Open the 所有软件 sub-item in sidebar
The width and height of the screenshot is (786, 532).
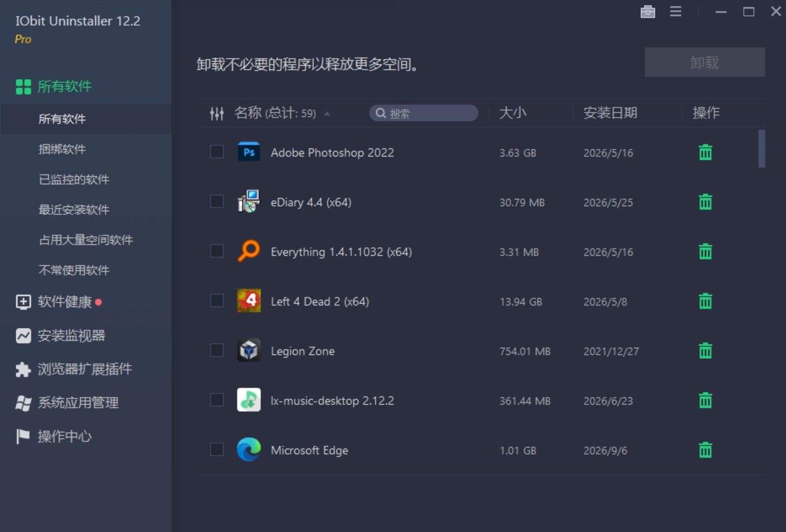(x=62, y=119)
